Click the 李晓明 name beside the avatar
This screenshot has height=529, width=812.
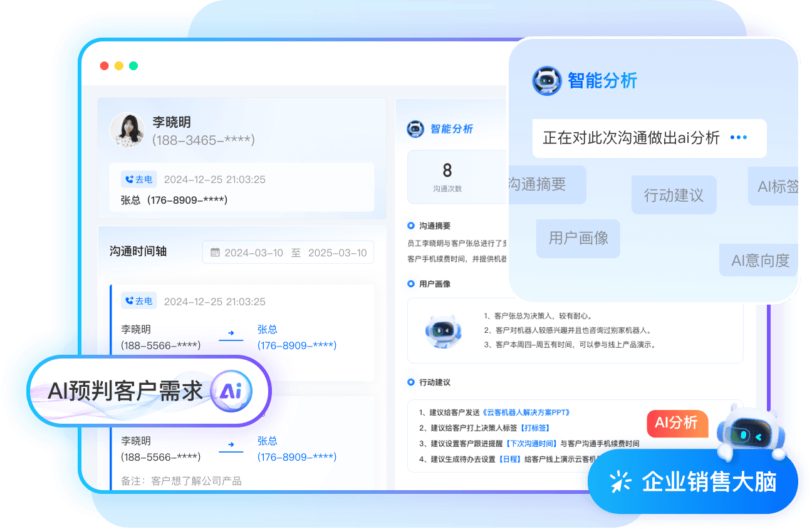[172, 122]
